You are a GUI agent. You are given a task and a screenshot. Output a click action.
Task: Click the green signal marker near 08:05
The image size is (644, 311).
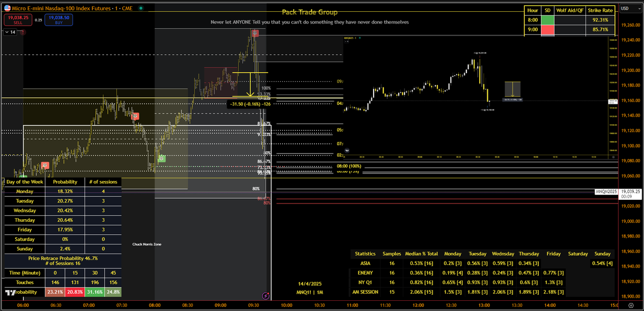(x=162, y=158)
